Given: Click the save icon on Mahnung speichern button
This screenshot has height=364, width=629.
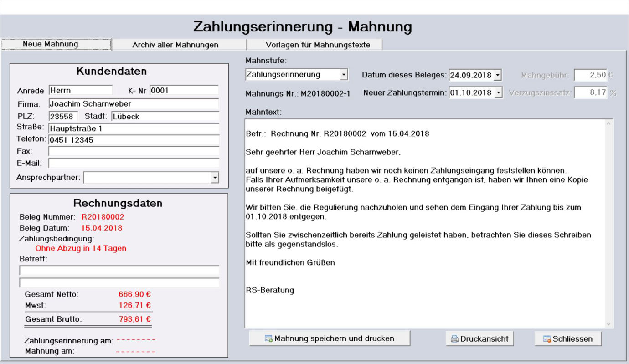Looking at the screenshot, I should 268,339.
